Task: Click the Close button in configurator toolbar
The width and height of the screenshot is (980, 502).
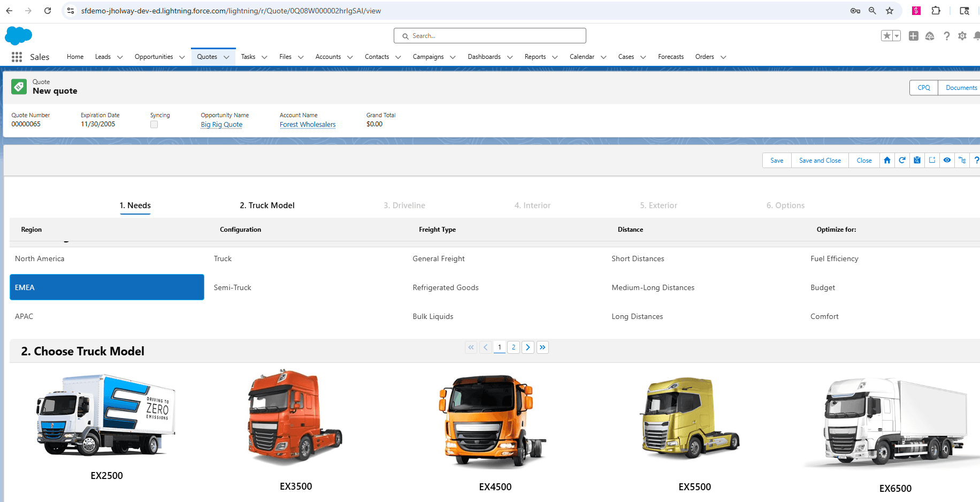Action: (x=864, y=160)
